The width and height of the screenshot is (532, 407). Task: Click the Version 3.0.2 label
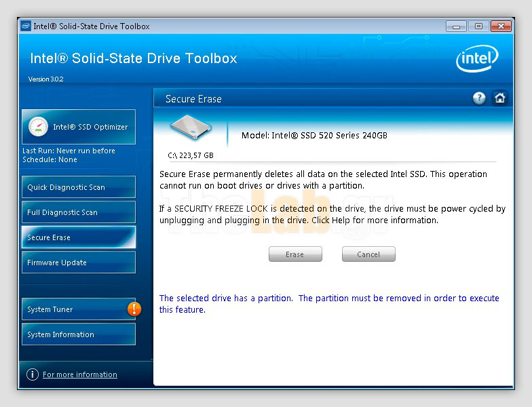pos(46,79)
